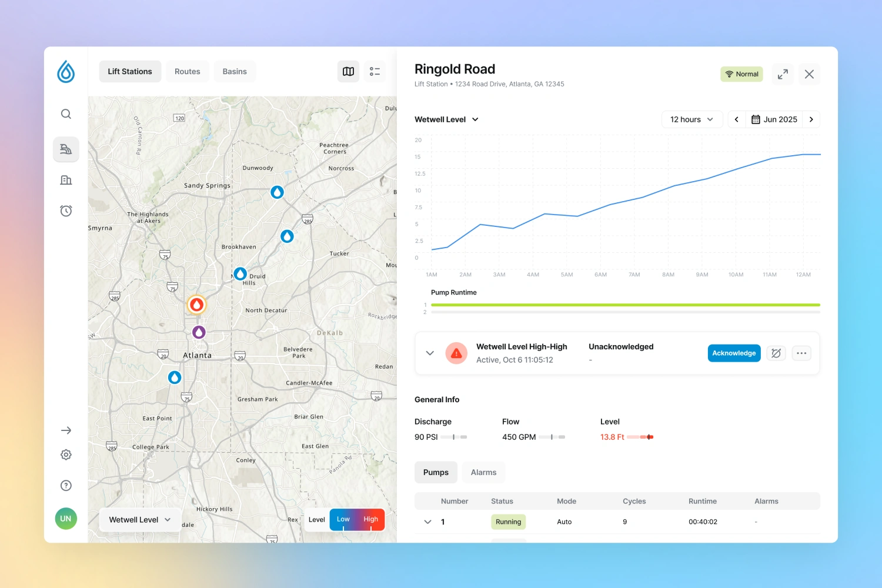Image resolution: width=882 pixels, height=588 pixels.
Task: Expand the Ringold Road panel to full screen
Action: [x=783, y=74]
